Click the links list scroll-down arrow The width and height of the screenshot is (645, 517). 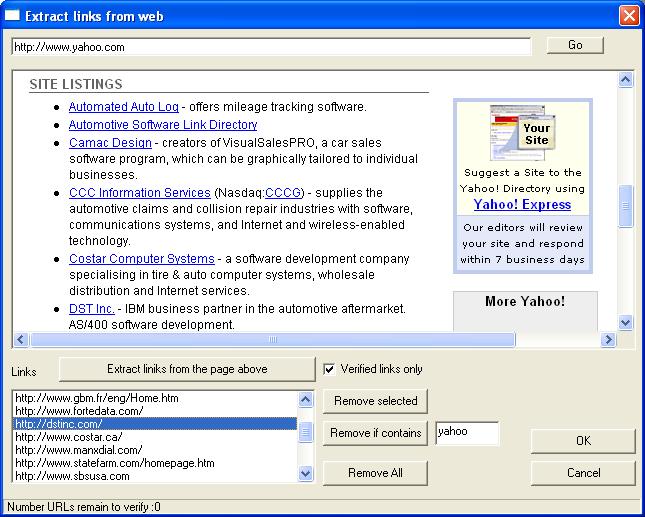tap(305, 473)
